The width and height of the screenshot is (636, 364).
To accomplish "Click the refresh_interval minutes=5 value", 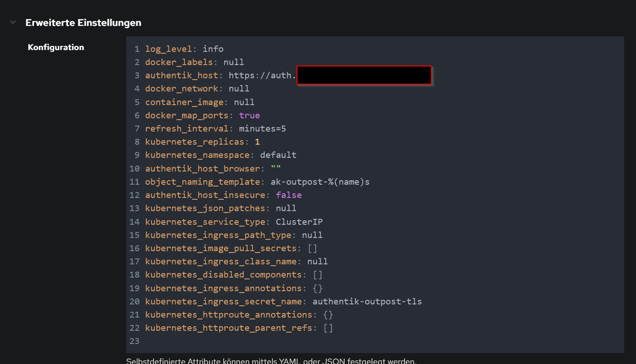I will click(262, 129).
